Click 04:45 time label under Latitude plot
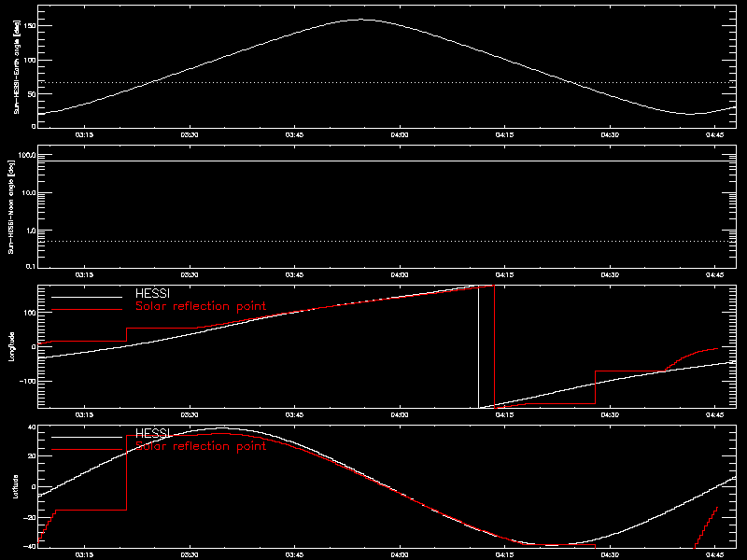 [714, 555]
